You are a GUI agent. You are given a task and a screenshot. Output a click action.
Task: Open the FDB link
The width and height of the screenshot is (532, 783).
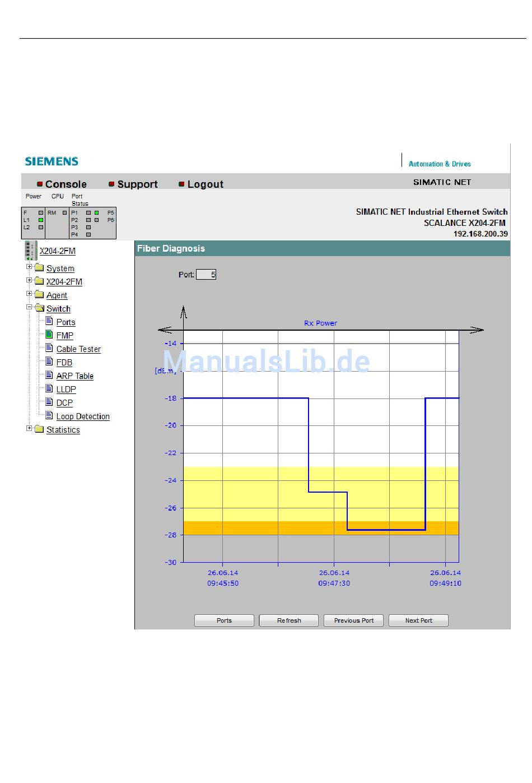coord(64,363)
